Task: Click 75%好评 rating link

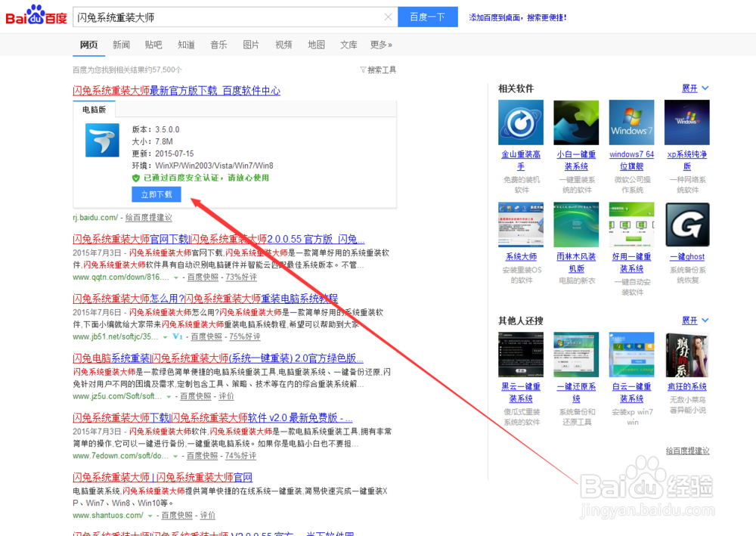Action: pos(244,337)
